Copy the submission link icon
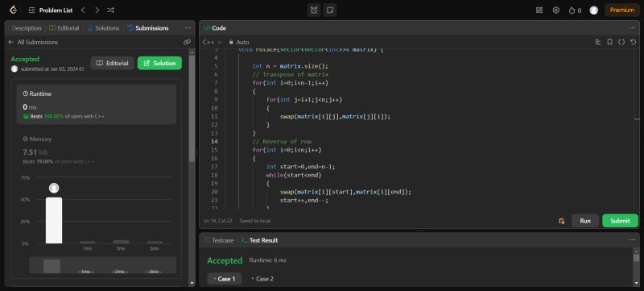The image size is (644, 291). click(x=187, y=42)
